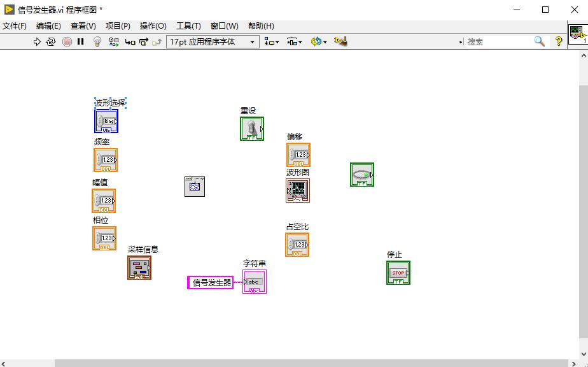588x367 pixels.
Task: Maximize the 信号发生器.vi window
Action: (x=545, y=10)
